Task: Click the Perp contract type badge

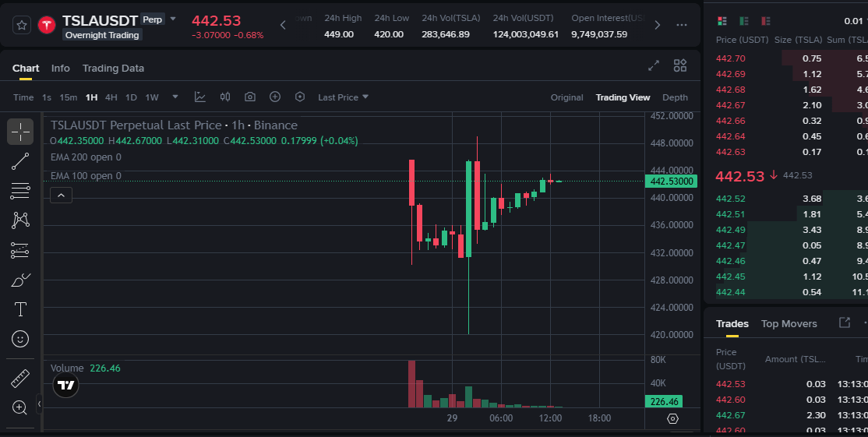Action: click(x=152, y=19)
